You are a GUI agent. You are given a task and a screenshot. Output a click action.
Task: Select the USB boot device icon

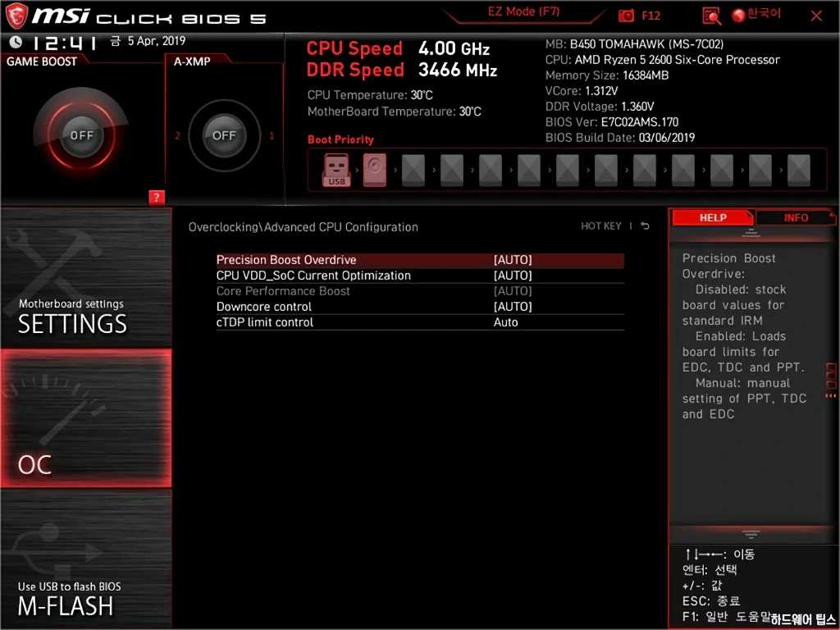pyautogui.click(x=336, y=171)
